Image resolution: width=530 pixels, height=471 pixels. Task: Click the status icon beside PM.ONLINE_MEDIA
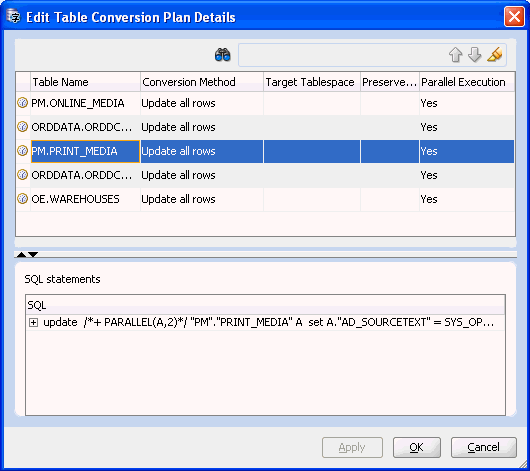[x=23, y=103]
